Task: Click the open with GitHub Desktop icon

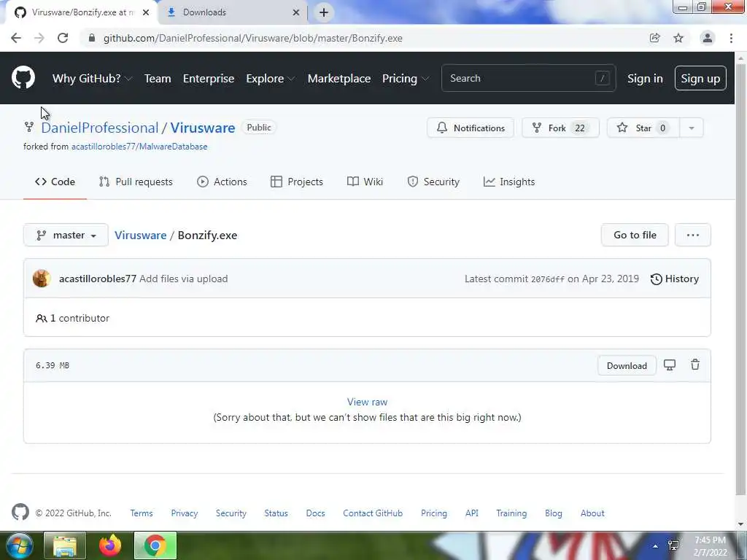Action: (x=670, y=365)
